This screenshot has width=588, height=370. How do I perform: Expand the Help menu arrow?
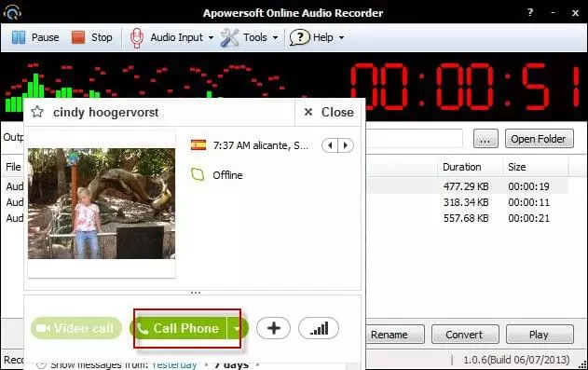click(x=341, y=38)
